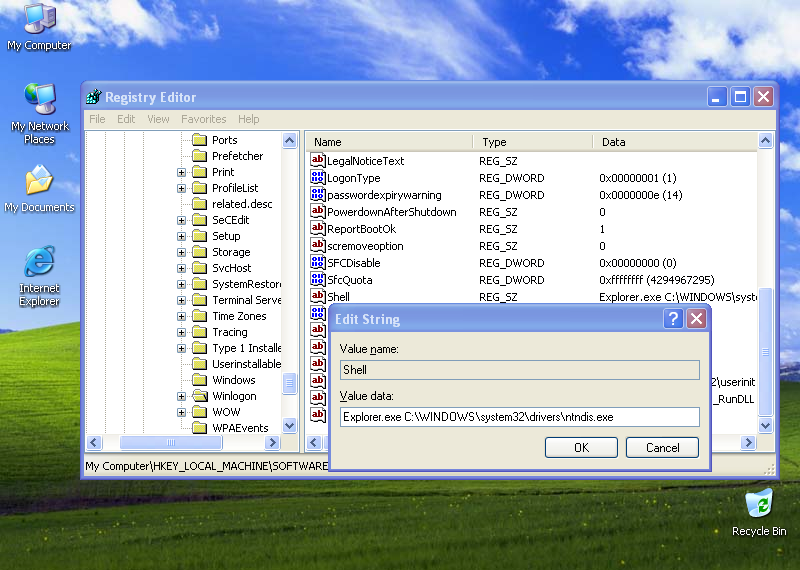
Task: Expand the Winlogon tree node
Action: [x=181, y=396]
